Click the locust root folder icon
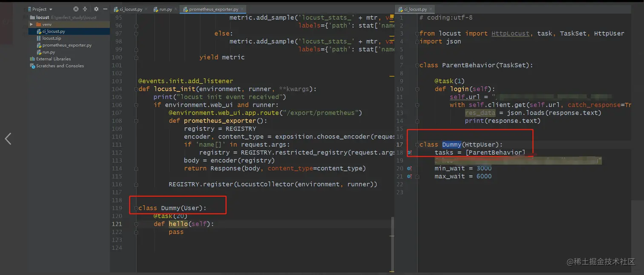Image resolution: width=644 pixels, height=275 pixels. click(x=32, y=17)
